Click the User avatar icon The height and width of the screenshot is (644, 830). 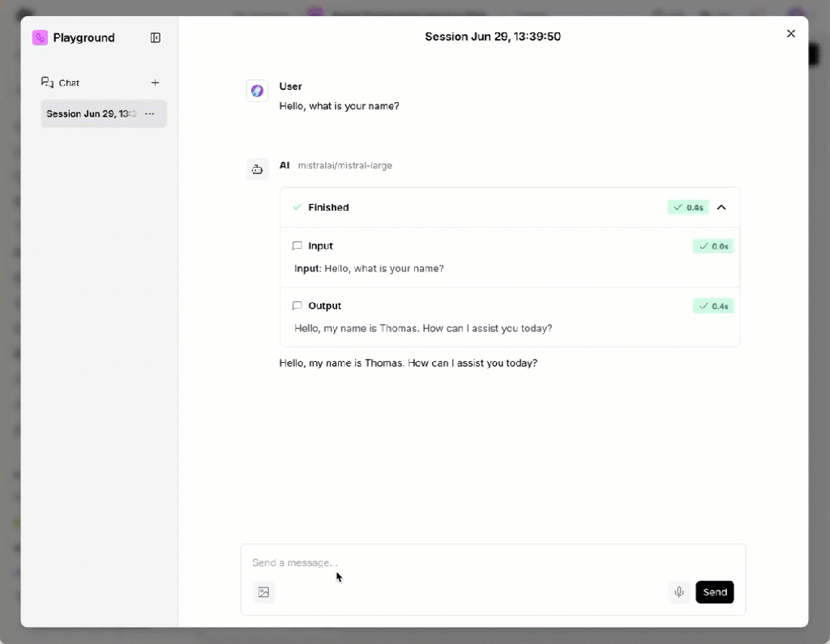coord(257,91)
